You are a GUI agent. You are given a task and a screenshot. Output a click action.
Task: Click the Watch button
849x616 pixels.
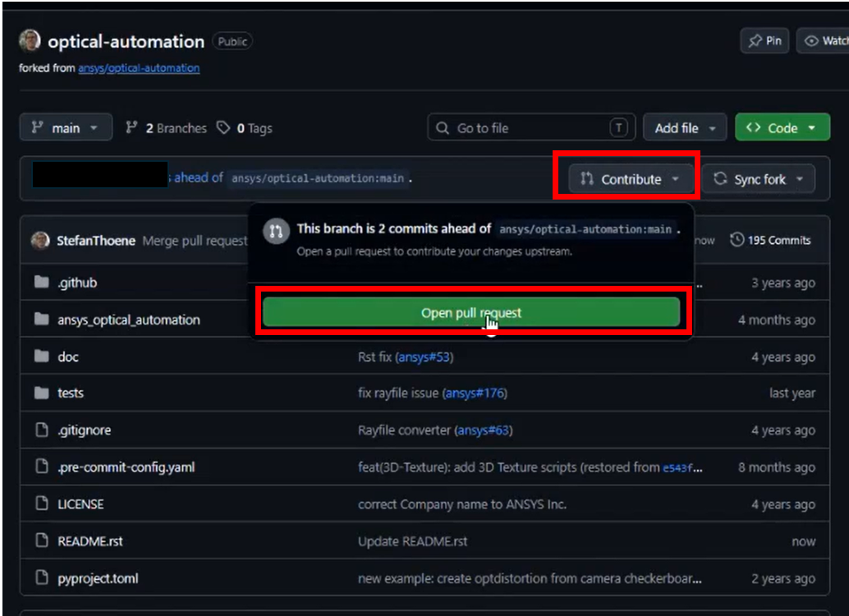tap(824, 40)
